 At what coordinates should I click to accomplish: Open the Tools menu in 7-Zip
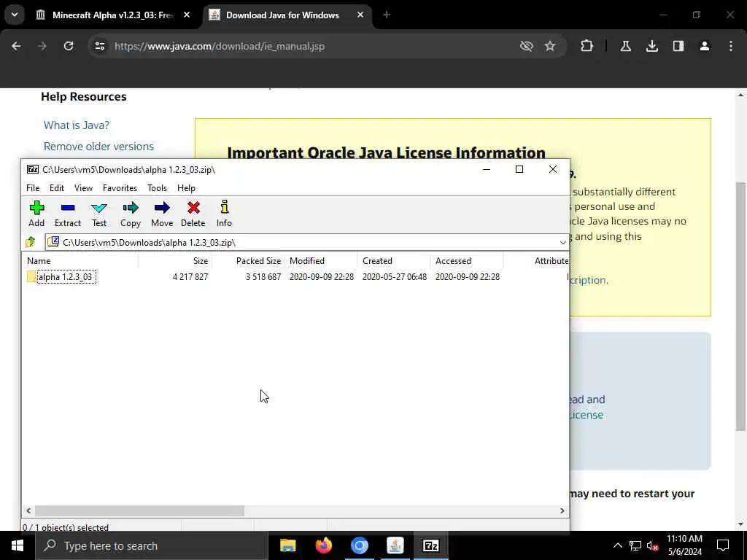[x=158, y=188]
